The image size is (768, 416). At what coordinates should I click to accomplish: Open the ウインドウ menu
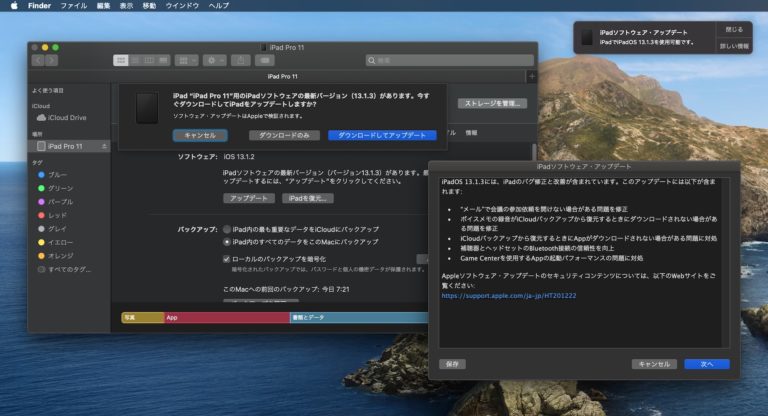coord(182,6)
